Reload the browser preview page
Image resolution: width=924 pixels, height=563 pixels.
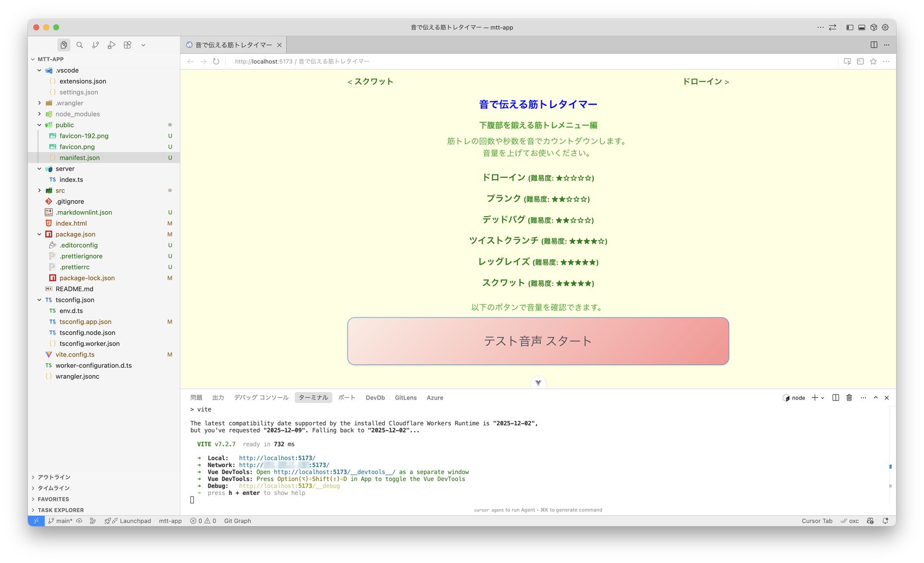tap(216, 62)
